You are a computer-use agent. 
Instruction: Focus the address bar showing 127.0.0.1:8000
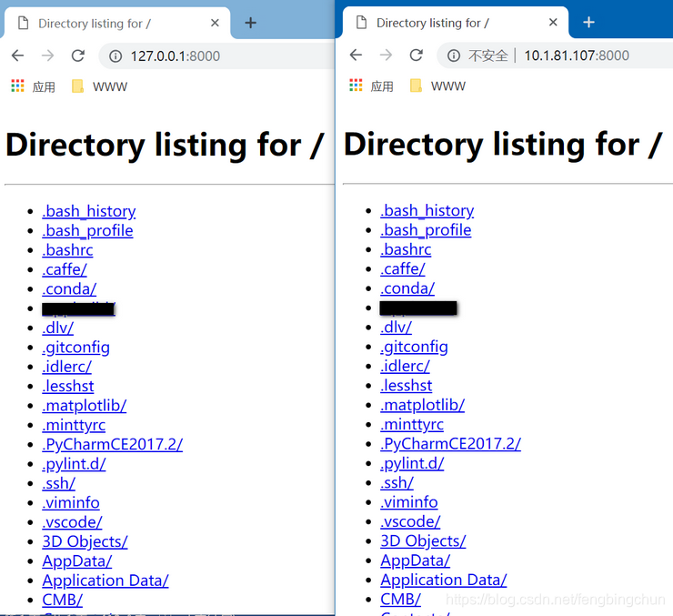216,56
